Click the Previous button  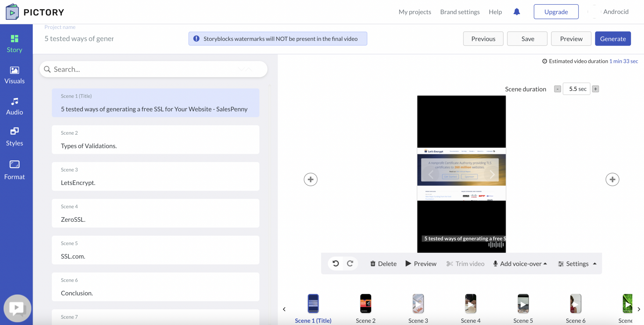point(483,39)
